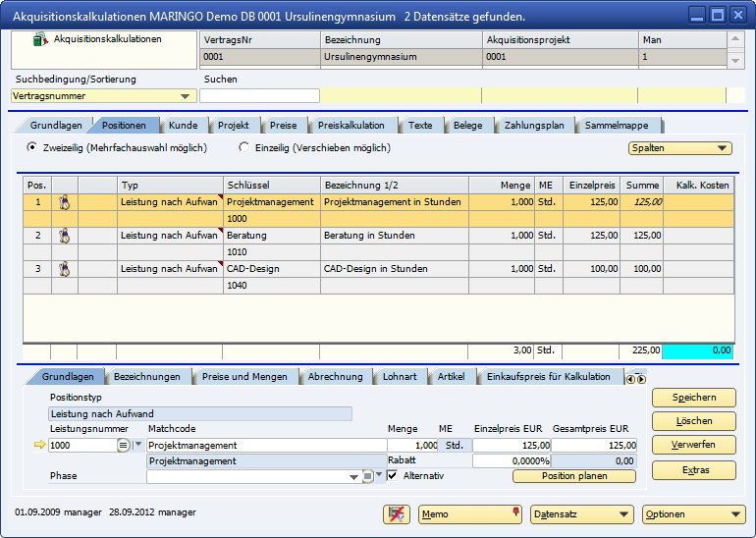Viewport: 756px width, 538px height.
Task: Toggle the Alternativ checkbox
Action: [393, 476]
